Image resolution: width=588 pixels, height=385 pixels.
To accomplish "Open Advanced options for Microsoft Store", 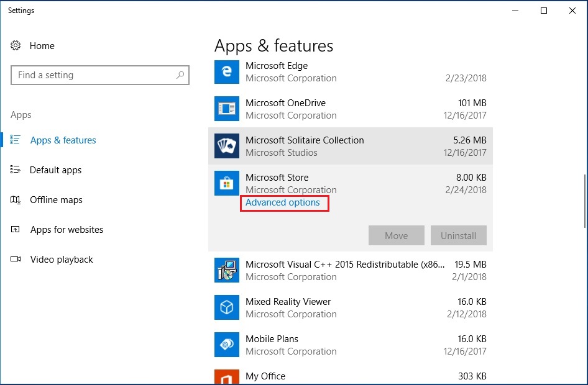I will pyautogui.click(x=283, y=202).
